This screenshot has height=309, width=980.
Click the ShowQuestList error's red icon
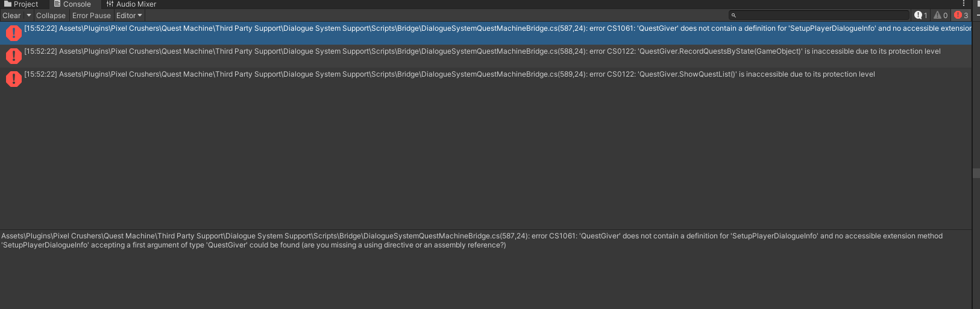point(13,78)
